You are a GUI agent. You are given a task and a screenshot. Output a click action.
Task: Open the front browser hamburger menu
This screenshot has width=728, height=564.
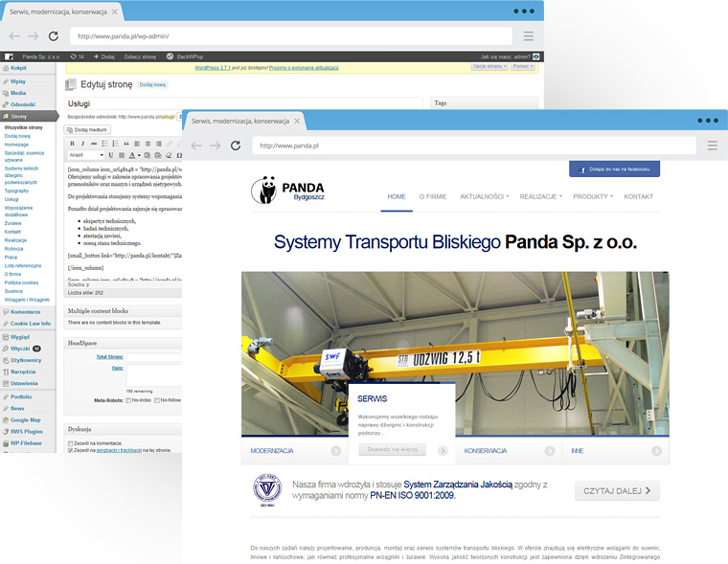(712, 146)
